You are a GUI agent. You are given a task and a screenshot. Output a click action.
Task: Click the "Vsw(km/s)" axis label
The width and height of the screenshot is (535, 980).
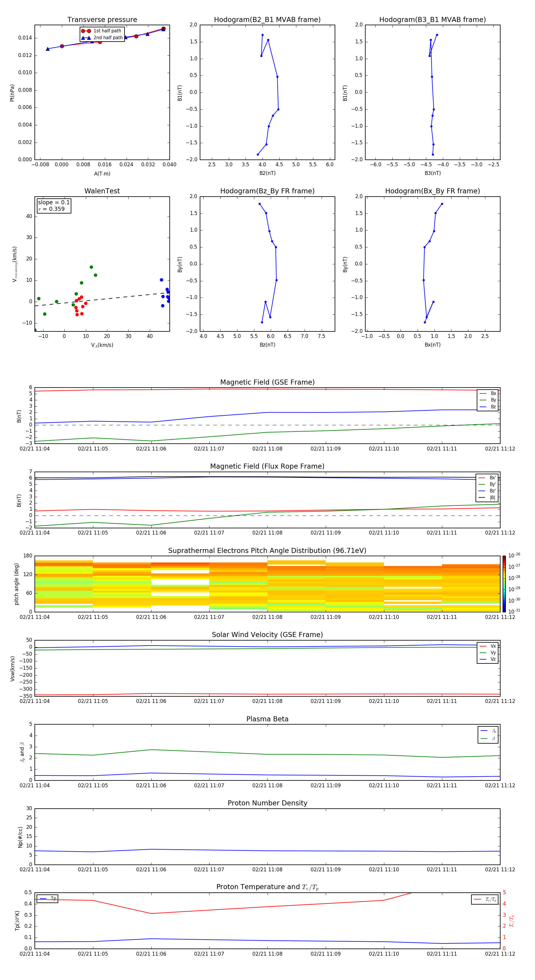pos(12,668)
